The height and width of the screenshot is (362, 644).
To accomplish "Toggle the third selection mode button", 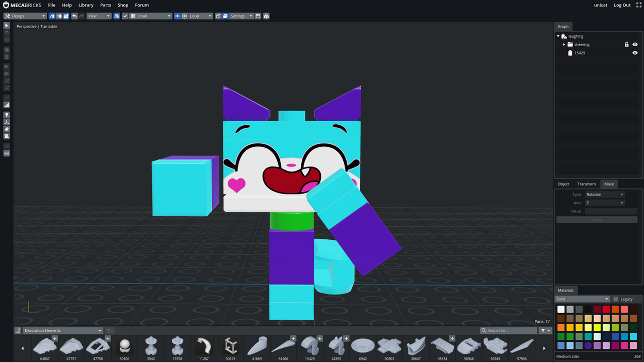I will click(66, 16).
